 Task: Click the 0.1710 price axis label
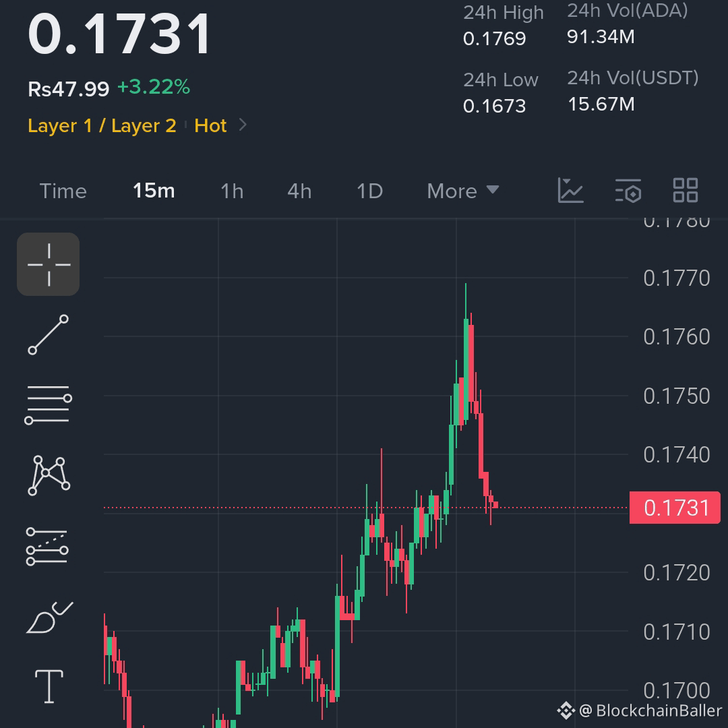(677, 632)
